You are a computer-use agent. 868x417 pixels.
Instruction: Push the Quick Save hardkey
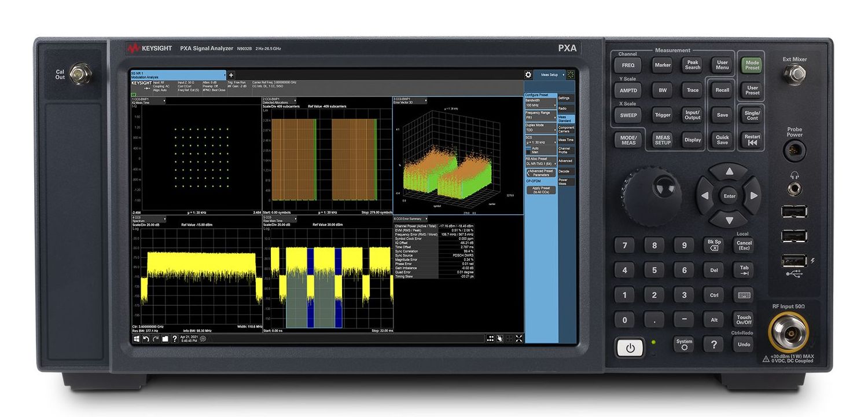(722, 140)
